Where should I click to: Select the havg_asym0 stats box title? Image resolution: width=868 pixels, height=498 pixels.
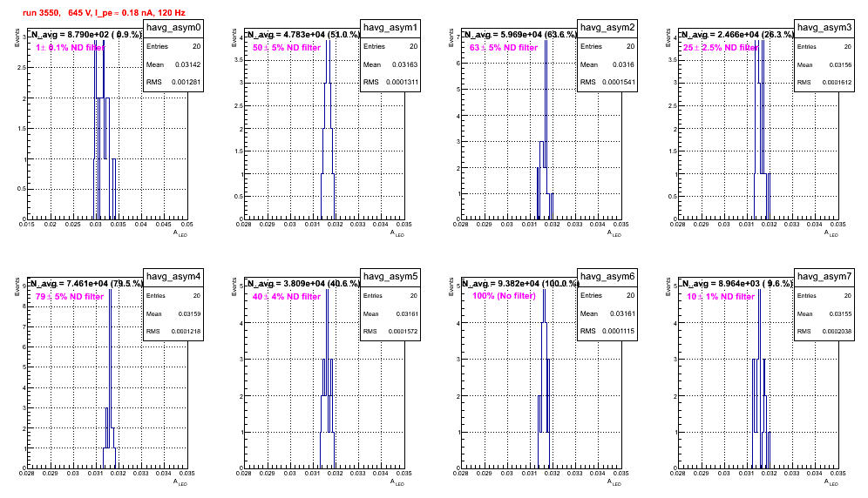pos(173,27)
